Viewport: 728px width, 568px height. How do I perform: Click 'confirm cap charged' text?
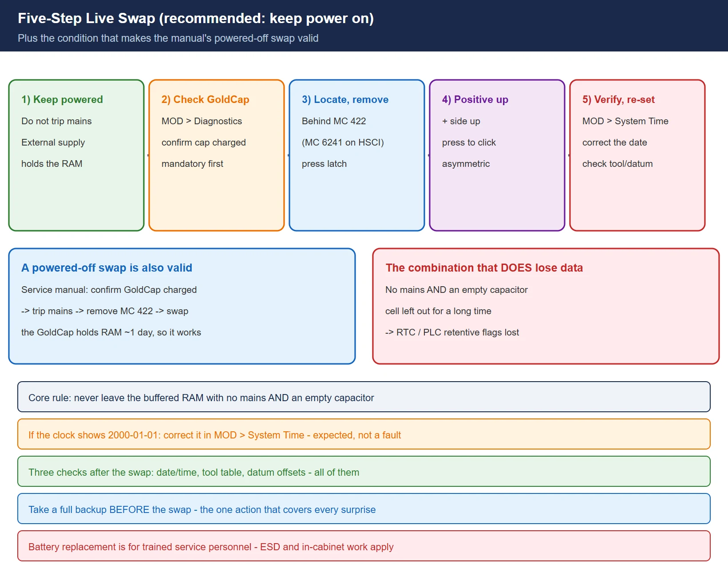pyautogui.click(x=203, y=142)
